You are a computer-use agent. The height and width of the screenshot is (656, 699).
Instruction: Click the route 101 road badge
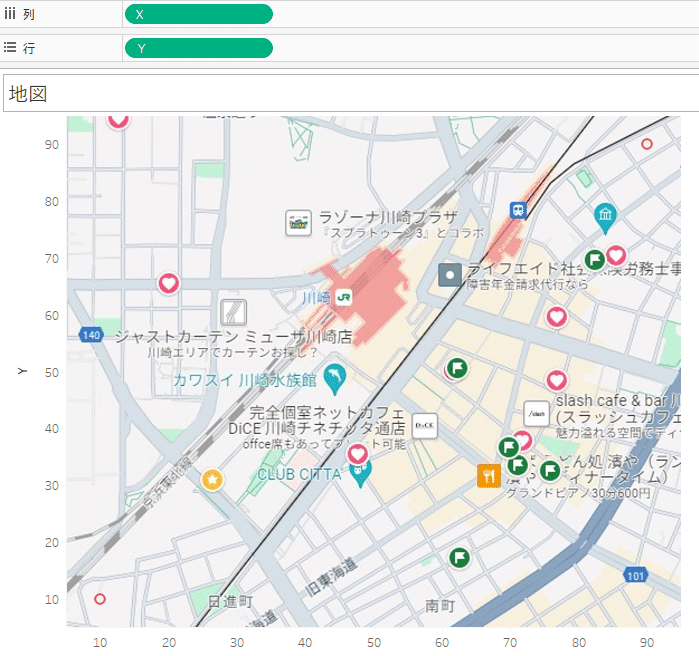tap(635, 576)
